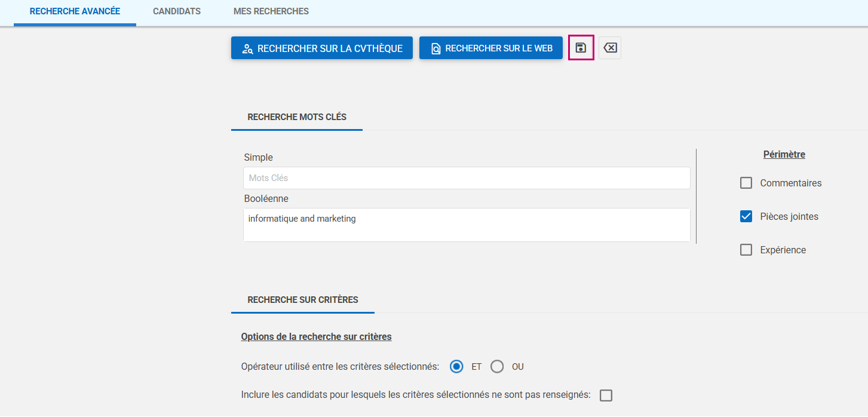Uncheck the Pièces jointes checkbox
Image resolution: width=868 pixels, height=417 pixels.
pyautogui.click(x=746, y=217)
